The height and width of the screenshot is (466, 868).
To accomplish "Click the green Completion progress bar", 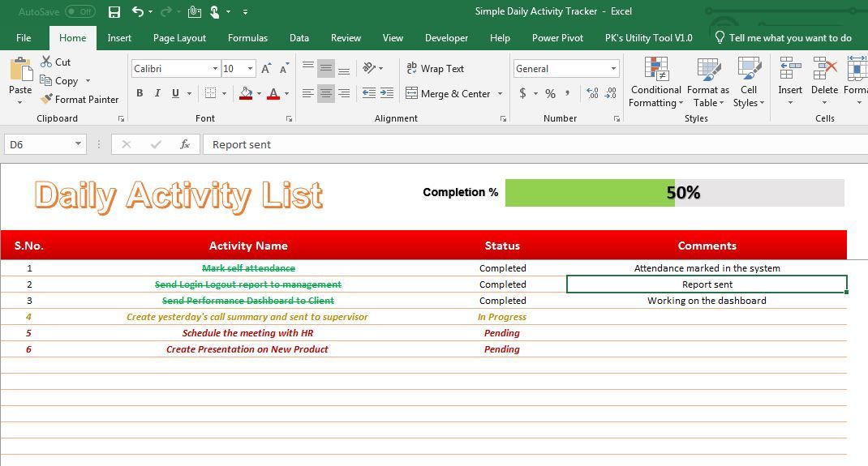I will pyautogui.click(x=590, y=193).
